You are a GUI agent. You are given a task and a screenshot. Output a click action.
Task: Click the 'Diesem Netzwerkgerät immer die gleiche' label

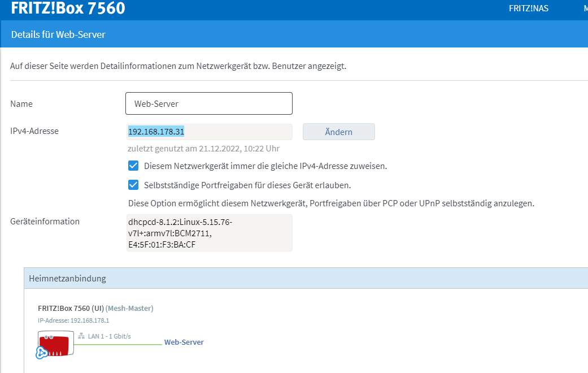265,166
